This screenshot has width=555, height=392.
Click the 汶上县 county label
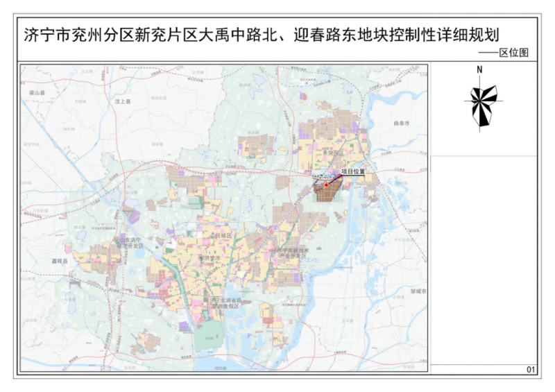[x=123, y=101]
